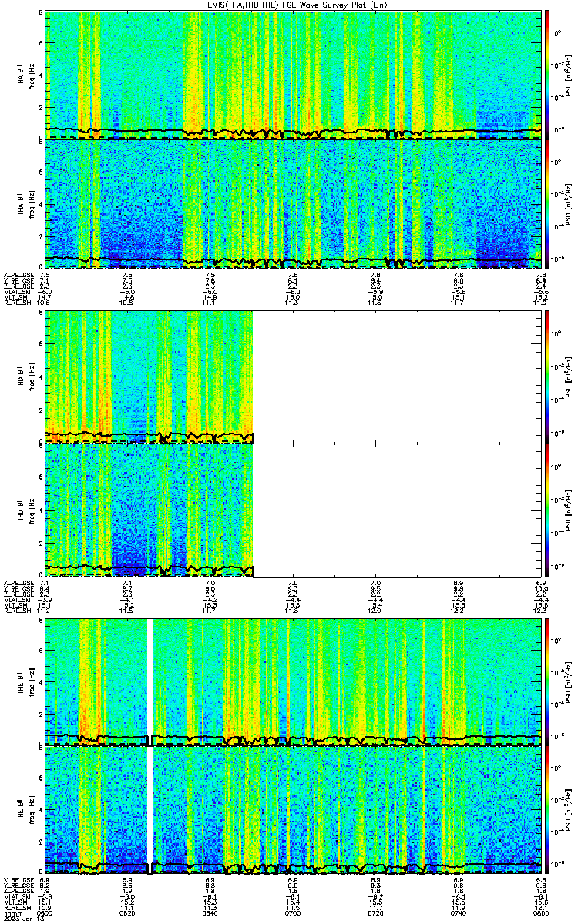Click the 0620 time tick label
The image size is (578, 924).
click(x=128, y=913)
